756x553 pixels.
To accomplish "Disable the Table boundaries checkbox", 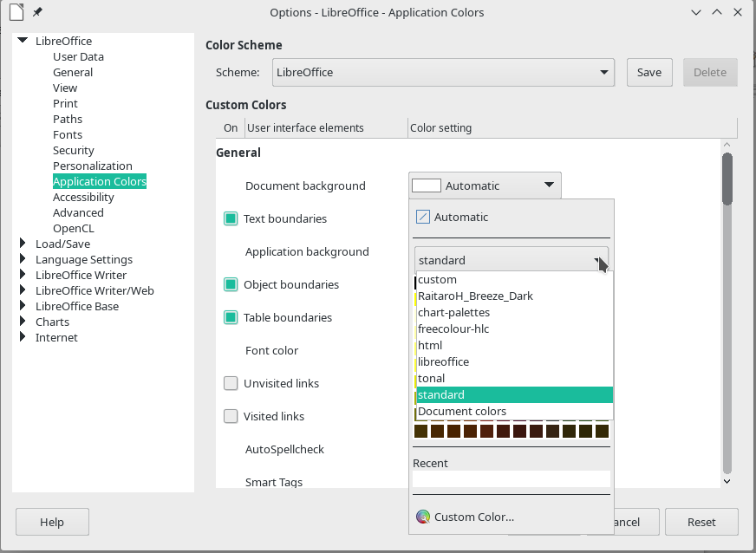I will pos(231,317).
